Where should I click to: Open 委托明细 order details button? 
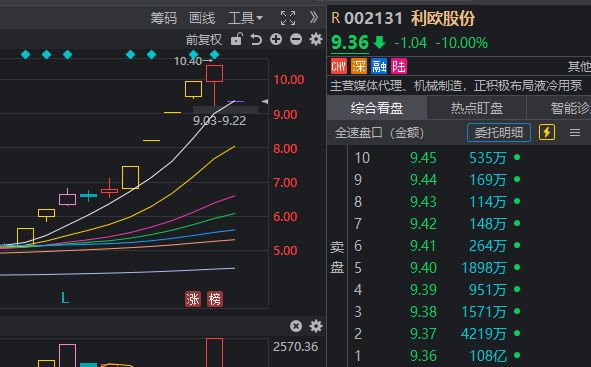[499, 133]
